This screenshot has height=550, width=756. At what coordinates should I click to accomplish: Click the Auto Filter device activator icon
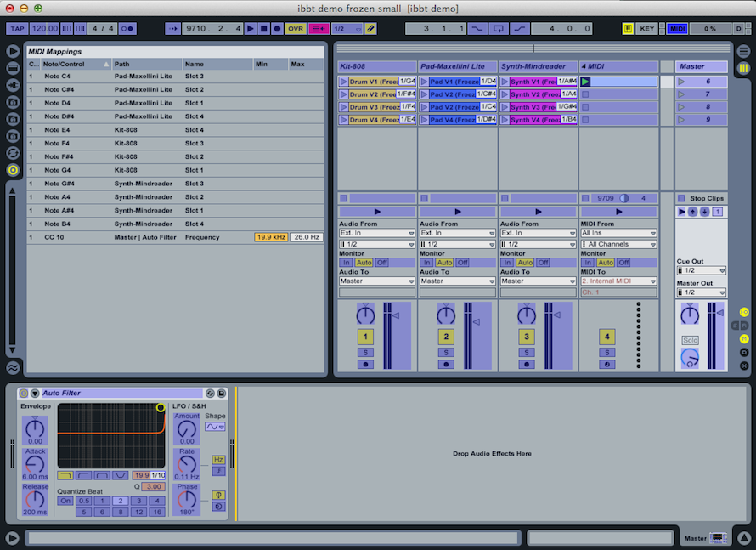23,393
